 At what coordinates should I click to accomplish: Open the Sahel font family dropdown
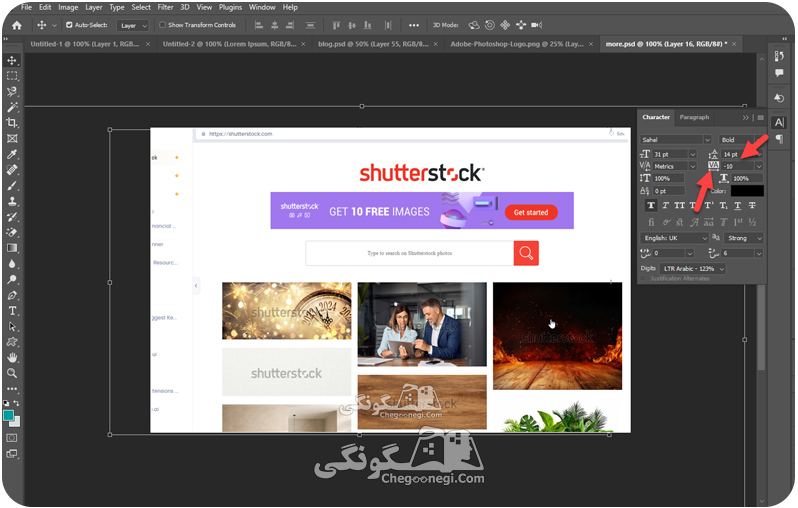pos(707,140)
